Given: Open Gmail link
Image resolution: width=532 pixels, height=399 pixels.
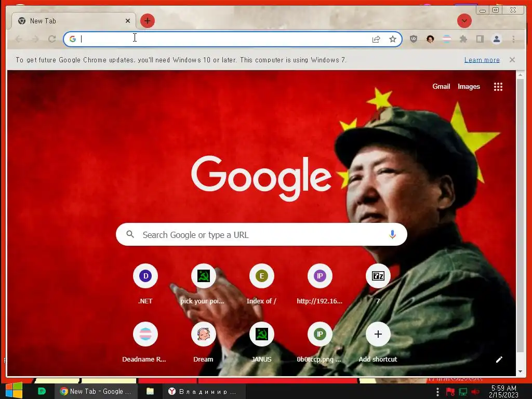Looking at the screenshot, I should (x=441, y=87).
